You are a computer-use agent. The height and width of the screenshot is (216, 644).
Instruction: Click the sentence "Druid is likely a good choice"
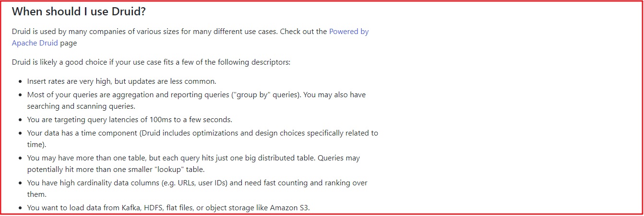pyautogui.click(x=151, y=62)
